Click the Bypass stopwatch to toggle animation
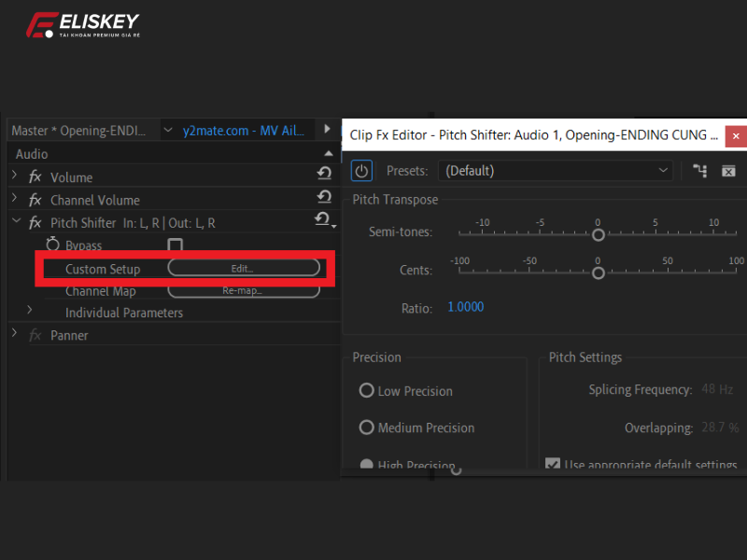This screenshot has height=560, width=747. (55, 245)
